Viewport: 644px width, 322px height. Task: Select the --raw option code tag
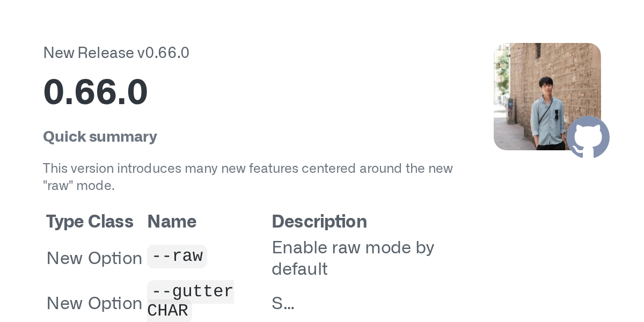[177, 256]
